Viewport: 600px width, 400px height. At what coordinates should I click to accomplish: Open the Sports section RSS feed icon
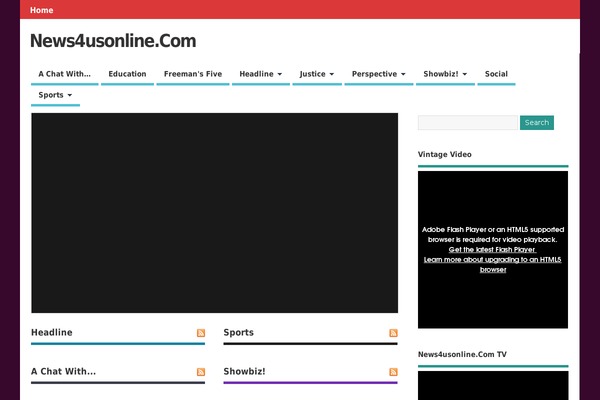click(393, 333)
